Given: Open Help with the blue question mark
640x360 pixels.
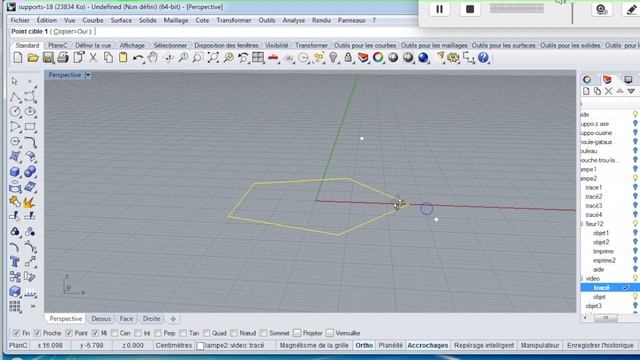Looking at the screenshot, I should pyautogui.click(x=483, y=58).
